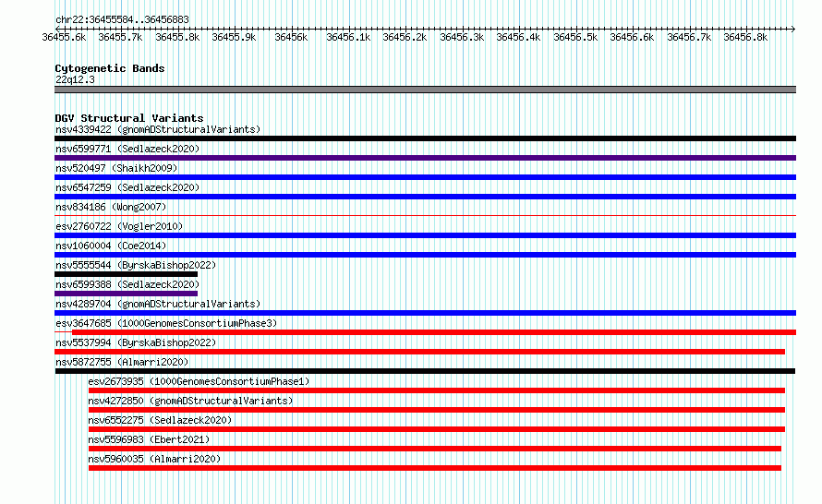822x504 pixels.
Task: Select the nsv5960035 Almarri2020 label
Action: click(x=154, y=459)
